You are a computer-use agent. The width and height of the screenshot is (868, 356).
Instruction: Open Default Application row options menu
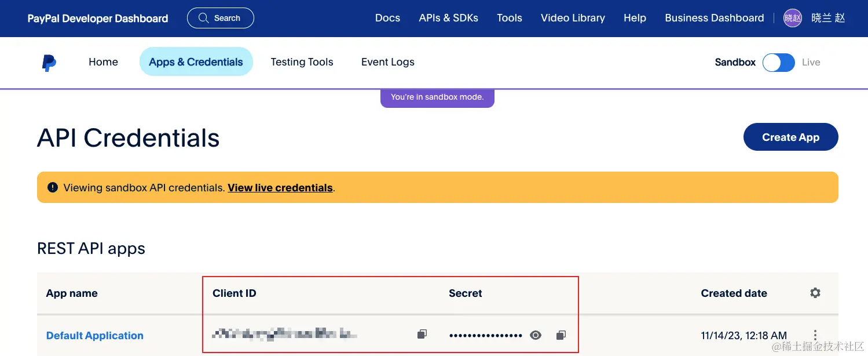(x=815, y=335)
